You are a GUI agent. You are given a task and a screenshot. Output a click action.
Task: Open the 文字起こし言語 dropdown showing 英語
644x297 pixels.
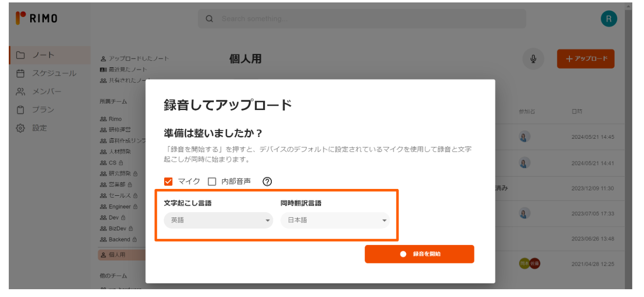click(218, 221)
